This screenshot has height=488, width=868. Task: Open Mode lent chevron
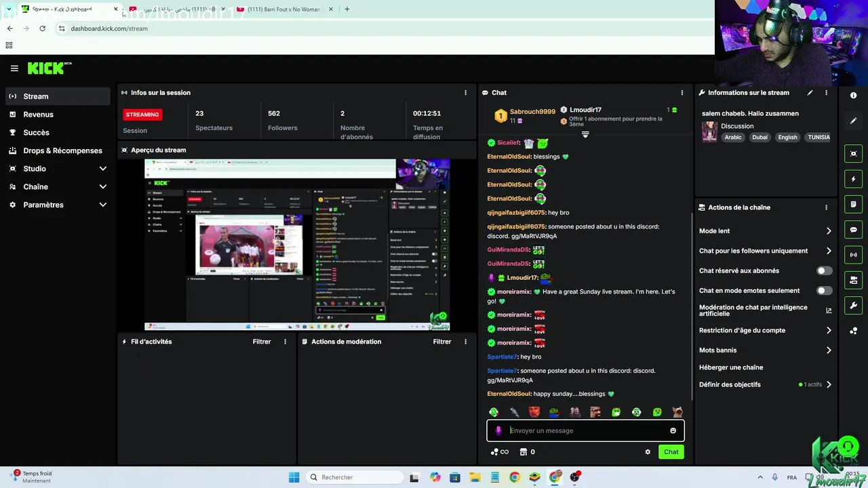[829, 231]
